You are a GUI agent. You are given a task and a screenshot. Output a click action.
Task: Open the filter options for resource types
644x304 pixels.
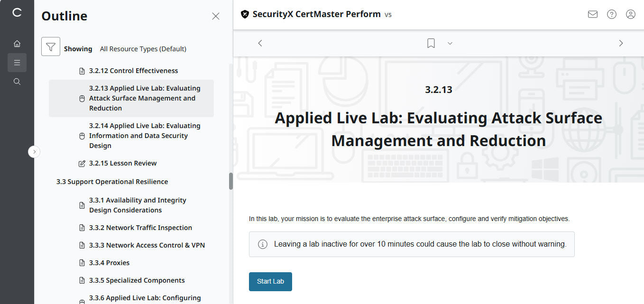(51, 47)
